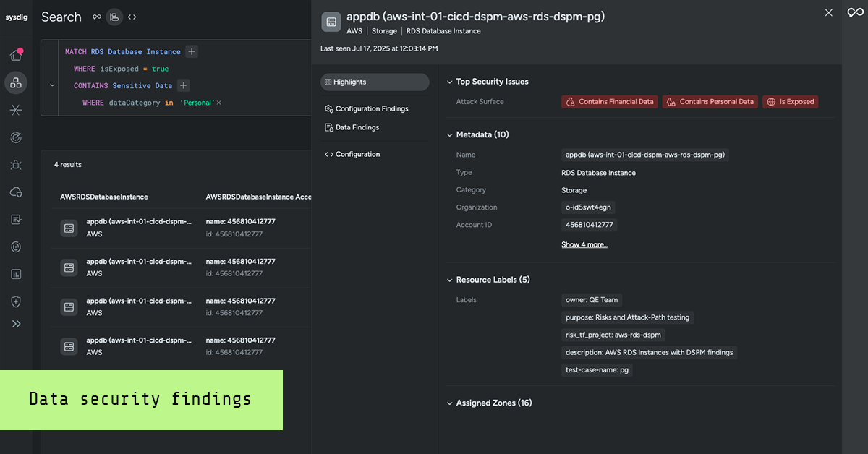Image resolution: width=868 pixels, height=454 pixels.
Task: Click the infinity icon beside the Search title
Action: coord(96,16)
